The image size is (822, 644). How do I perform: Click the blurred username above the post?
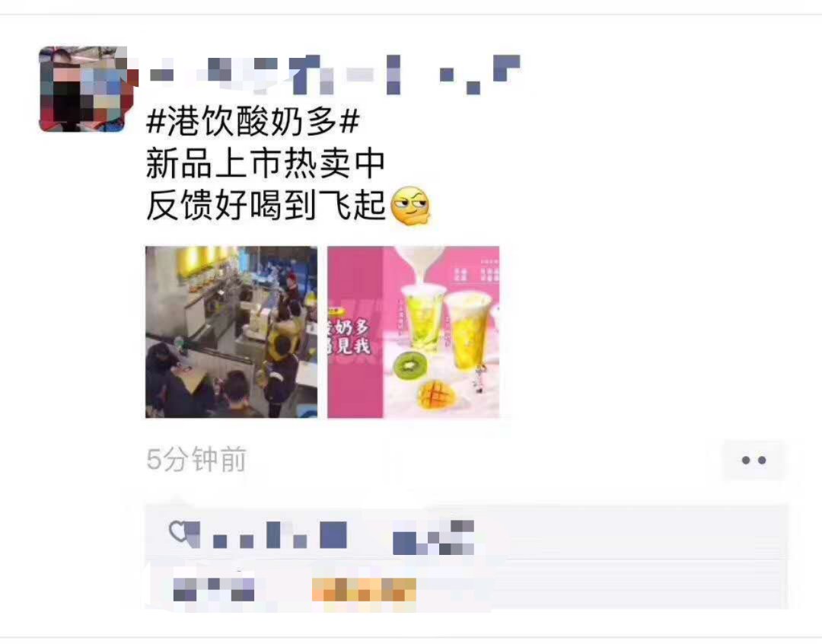pyautogui.click(x=335, y=75)
